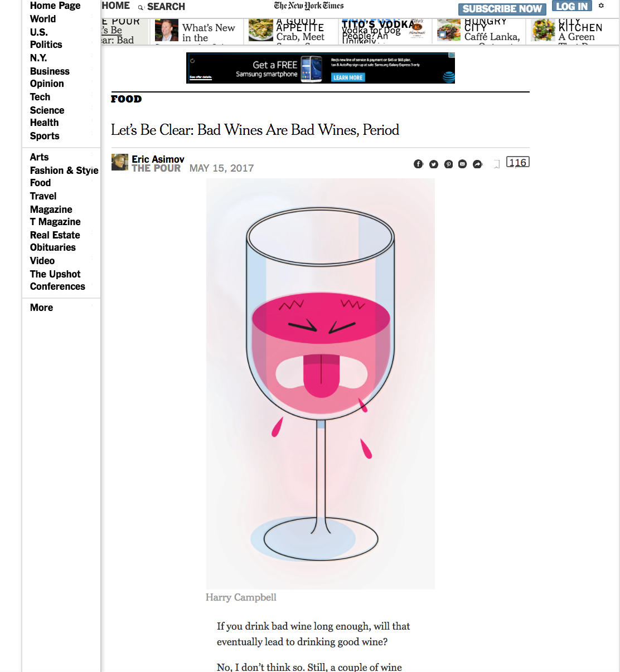Email this article via envelope icon
620x672 pixels.
(x=462, y=164)
